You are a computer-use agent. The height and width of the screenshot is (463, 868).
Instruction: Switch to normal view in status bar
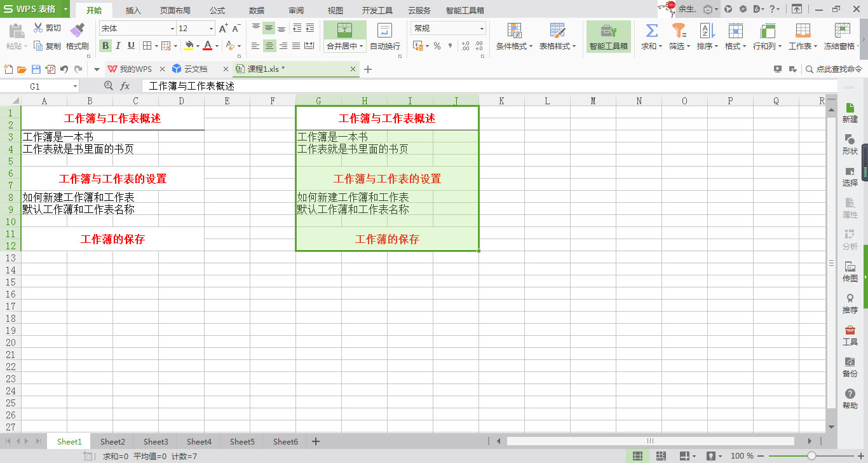pos(637,456)
